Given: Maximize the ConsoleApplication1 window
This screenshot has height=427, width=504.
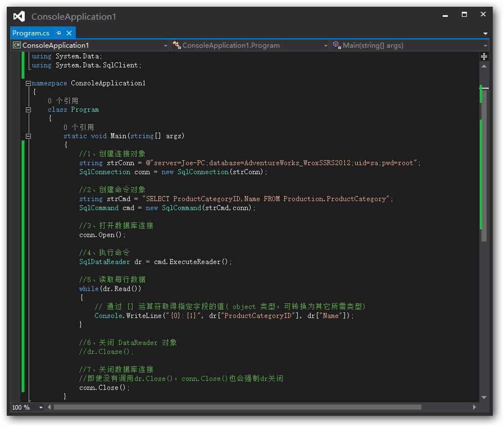Looking at the screenshot, I should click(464, 15).
